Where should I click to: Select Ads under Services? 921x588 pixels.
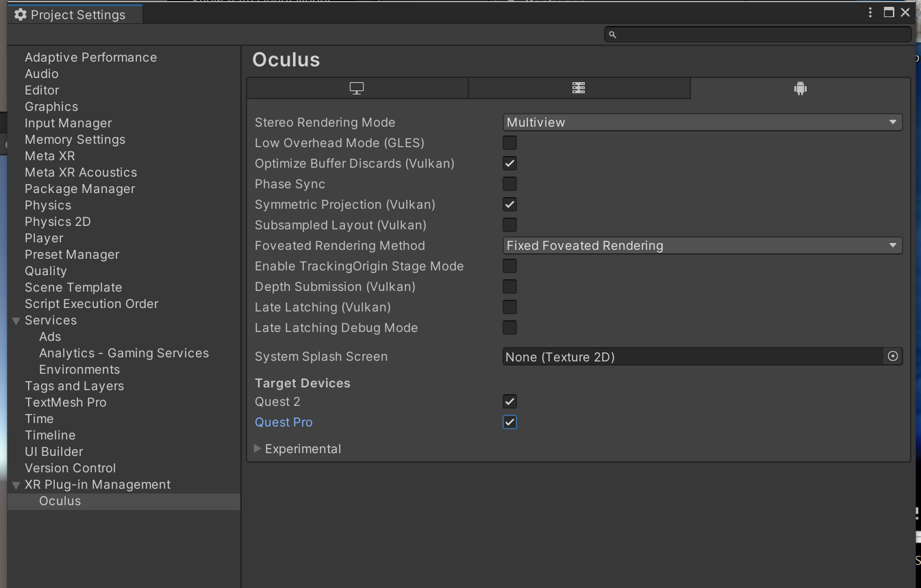coord(50,337)
